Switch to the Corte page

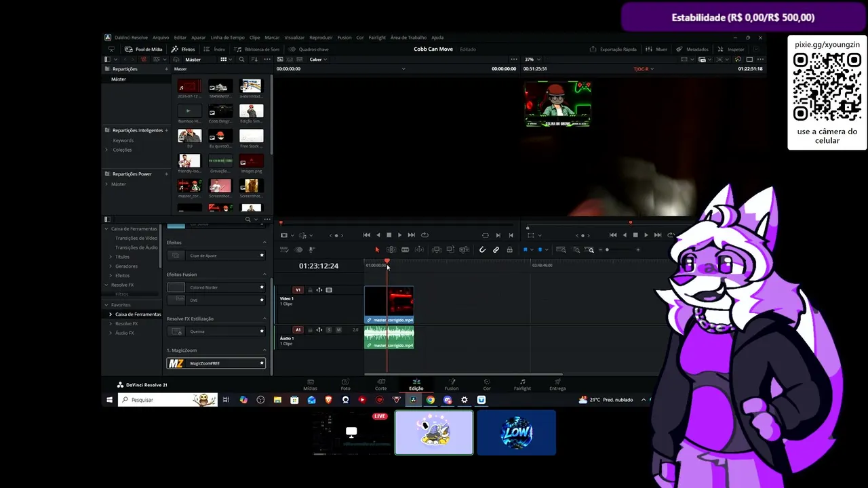[x=381, y=384]
